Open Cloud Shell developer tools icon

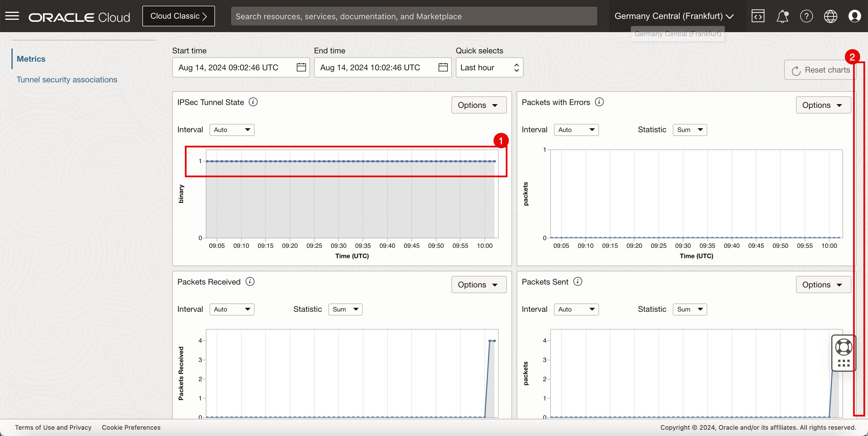(757, 16)
